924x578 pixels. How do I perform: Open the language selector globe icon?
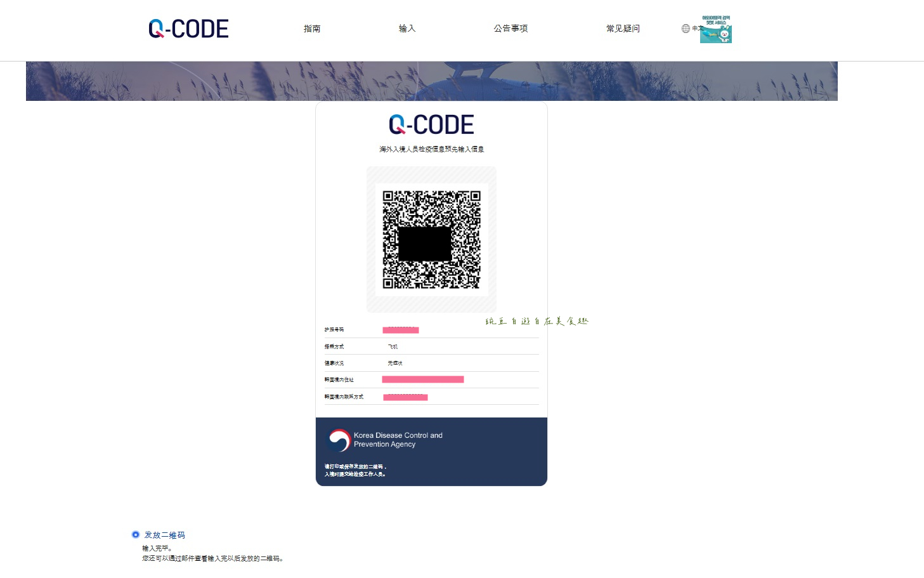[x=686, y=29]
